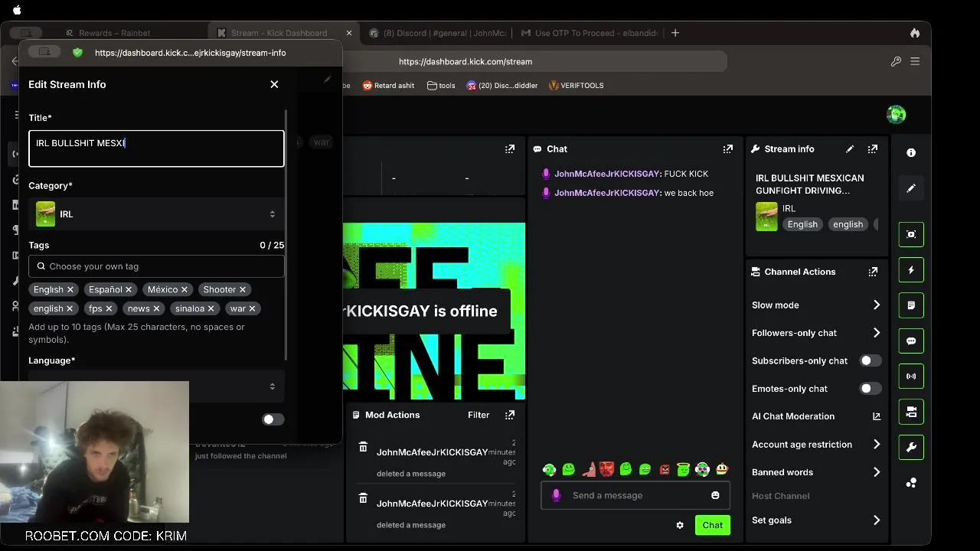This screenshot has height=551, width=980.
Task: Remove the English tag
Action: point(70,289)
